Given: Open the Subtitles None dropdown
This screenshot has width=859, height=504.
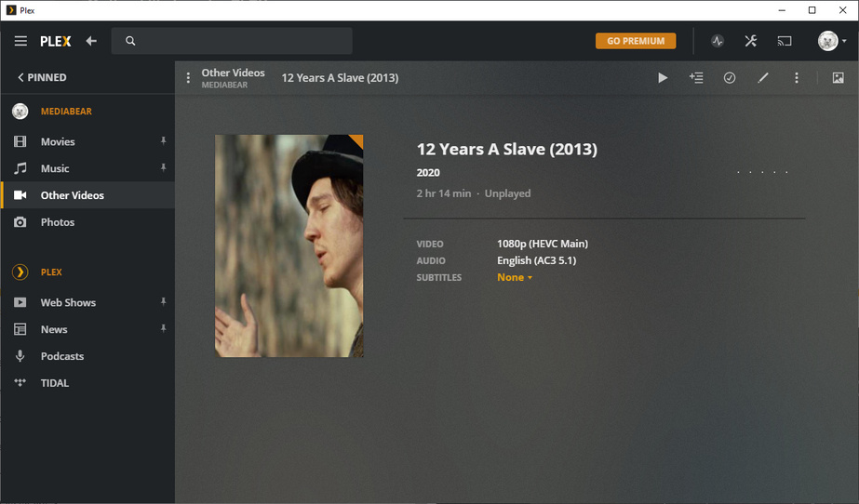Looking at the screenshot, I should [x=515, y=277].
